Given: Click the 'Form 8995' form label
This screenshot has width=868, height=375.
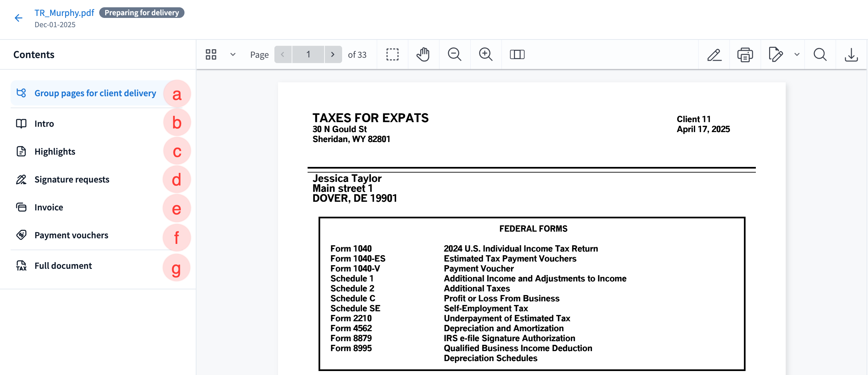Looking at the screenshot, I should (351, 348).
